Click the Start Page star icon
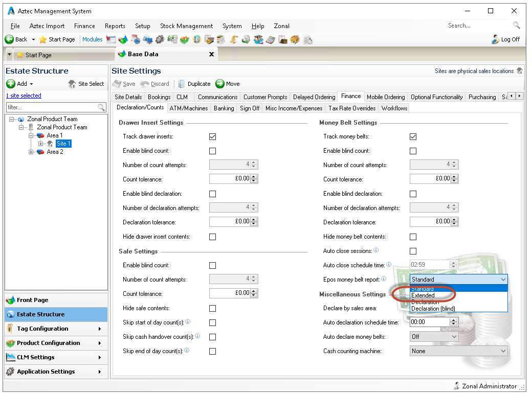The height and width of the screenshot is (394, 532). [43, 39]
